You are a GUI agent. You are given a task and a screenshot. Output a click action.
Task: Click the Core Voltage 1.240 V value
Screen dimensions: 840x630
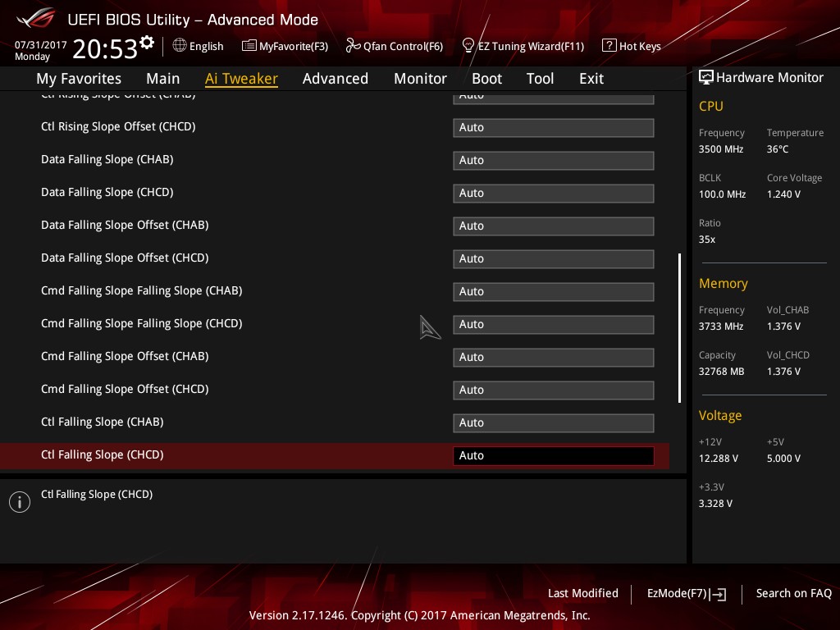[783, 194]
